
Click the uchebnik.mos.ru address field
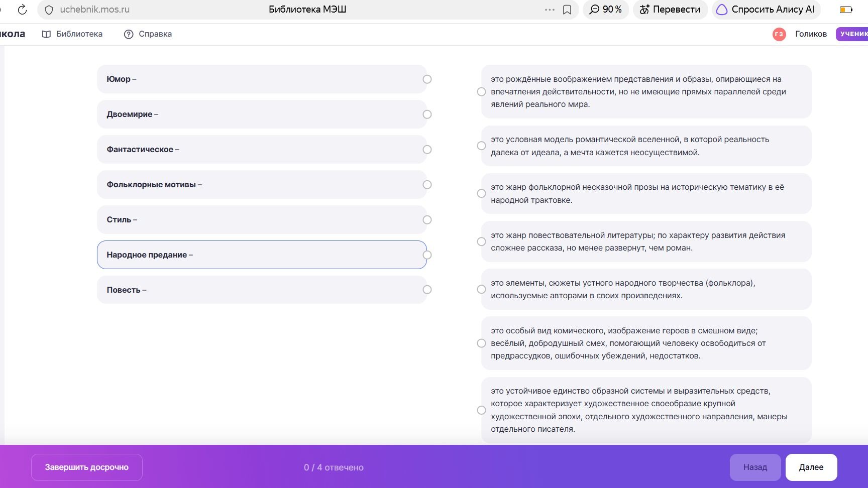(94, 10)
